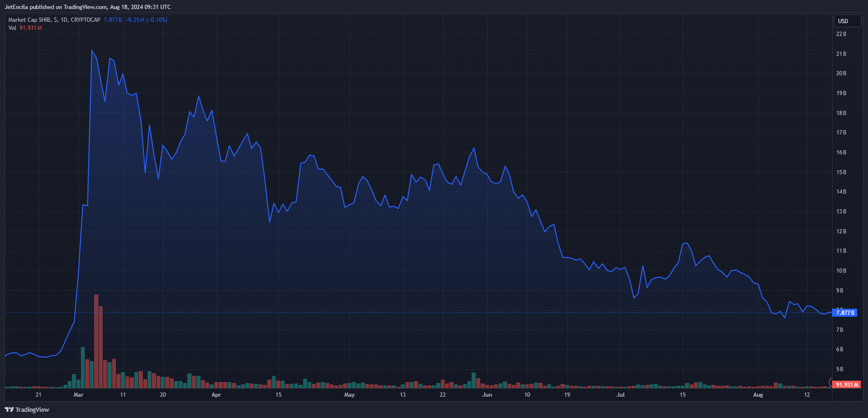Click the 5 B price axis label
868x418 pixels.
(x=840, y=369)
